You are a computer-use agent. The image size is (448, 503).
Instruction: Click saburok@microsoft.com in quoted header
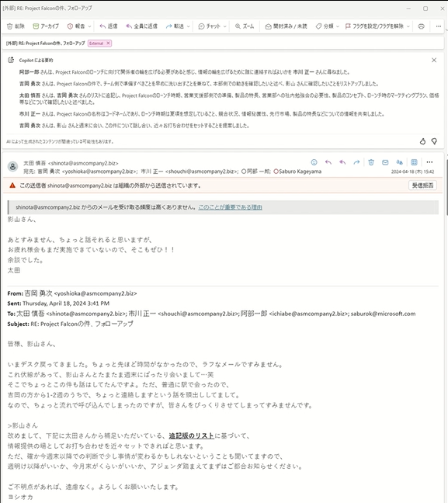coord(384,314)
